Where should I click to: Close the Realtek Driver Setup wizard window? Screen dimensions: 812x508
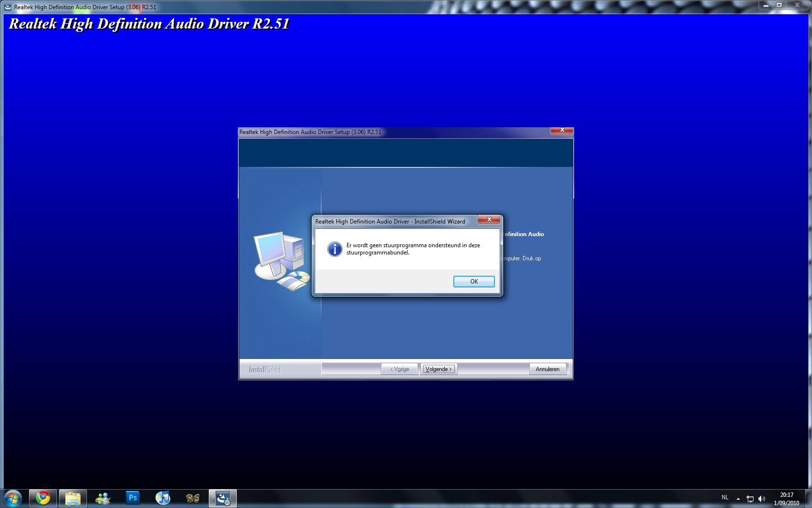562,130
